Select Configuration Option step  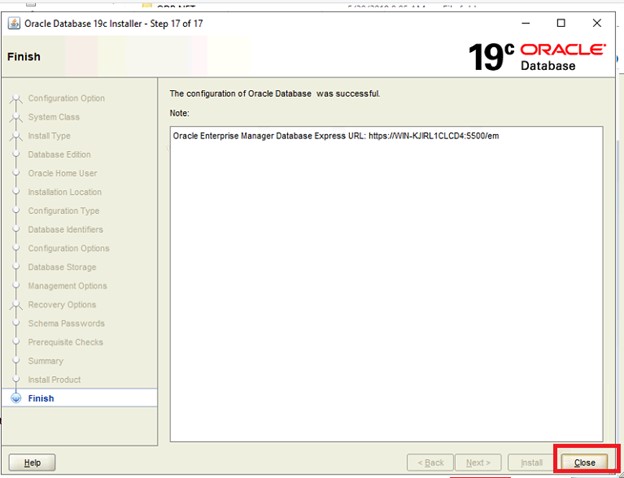coord(66,98)
